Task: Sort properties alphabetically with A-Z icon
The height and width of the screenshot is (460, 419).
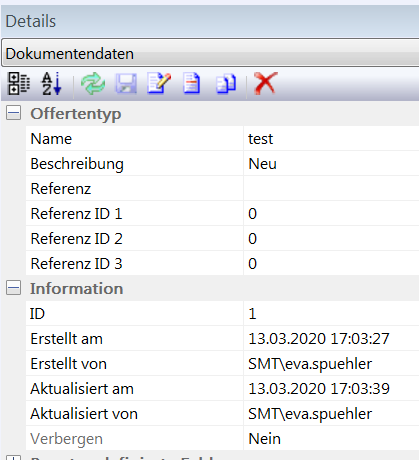Action: click(51, 83)
